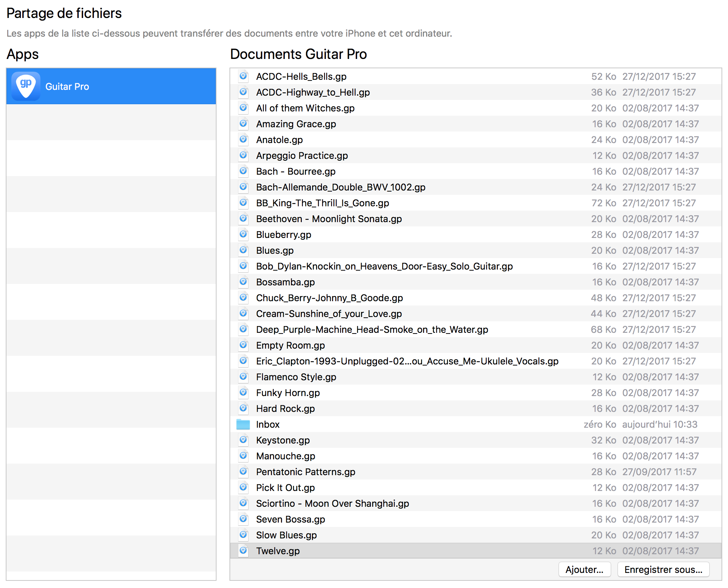
Task: Click the Ajouter... button
Action: tap(584, 570)
